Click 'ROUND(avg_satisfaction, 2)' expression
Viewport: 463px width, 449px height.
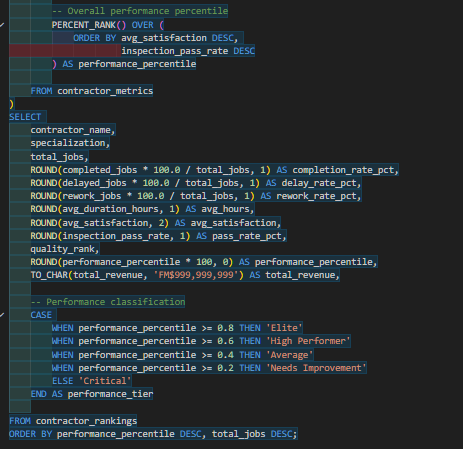100,223
